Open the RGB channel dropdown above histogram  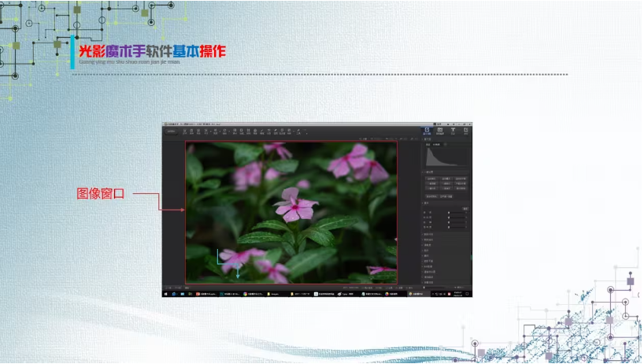438,145
